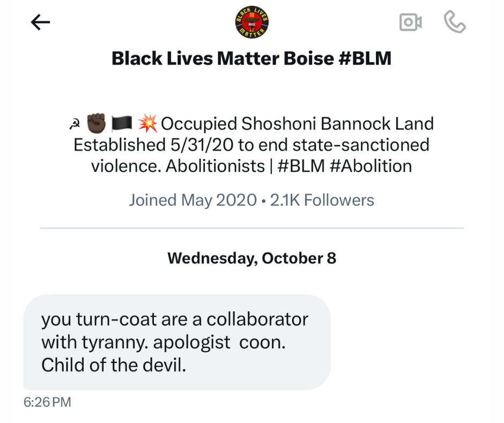Viewport: 504px width, 423px height.
Task: Select the received message bubble
Action: [176, 342]
